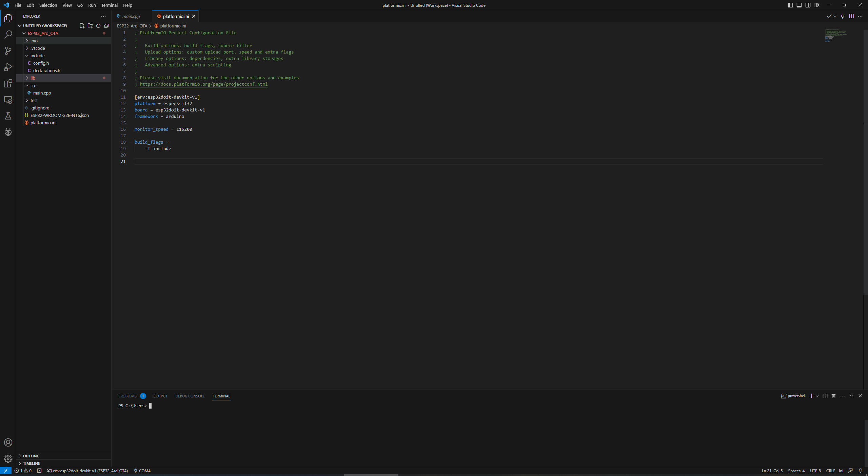Click the PlatformIO alien icon in sidebar
This screenshot has width=868, height=476.
[7, 132]
